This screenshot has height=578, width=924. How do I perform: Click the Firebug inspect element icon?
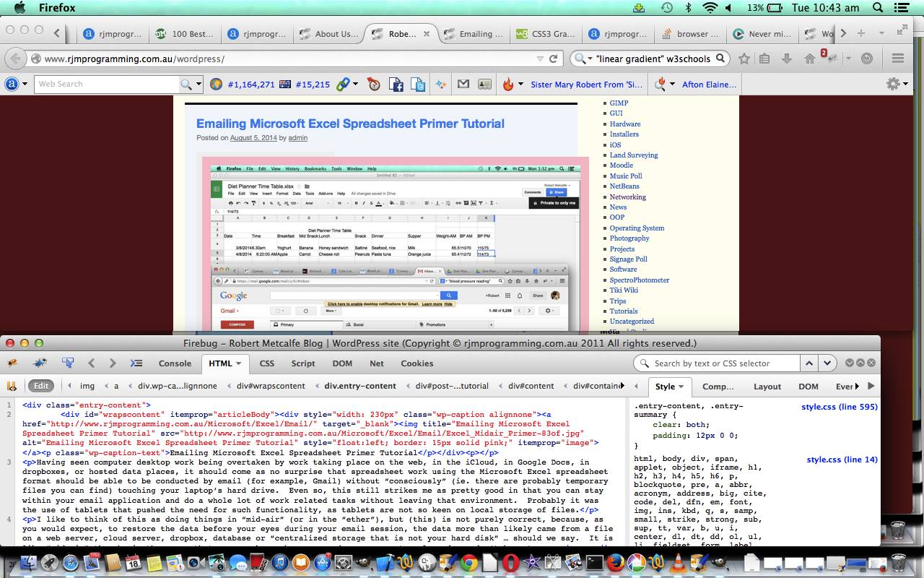click(x=68, y=363)
